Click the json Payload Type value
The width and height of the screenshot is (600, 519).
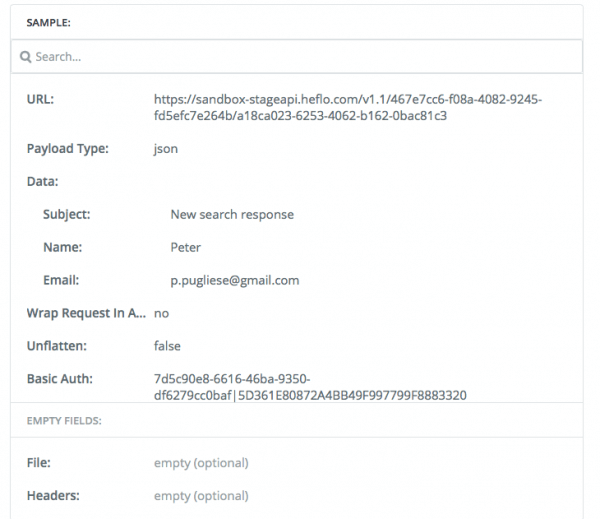tap(166, 149)
